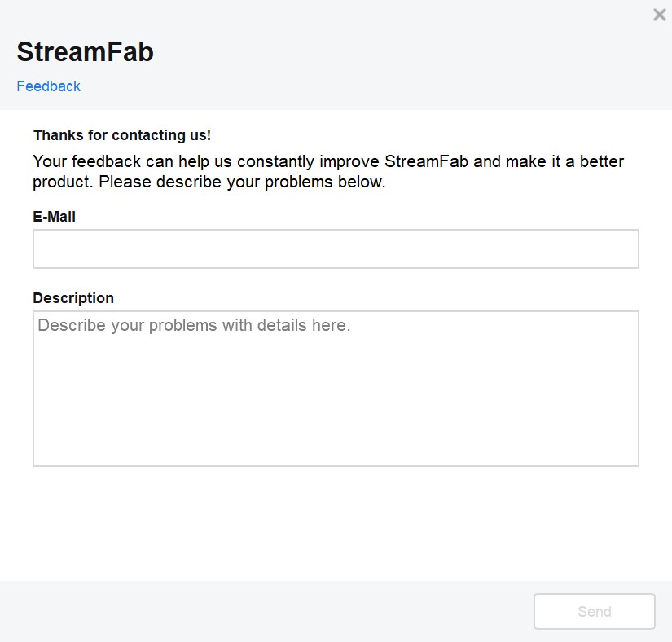Close the StreamFab feedback dialog
This screenshot has height=642, width=672.
pos(659,15)
